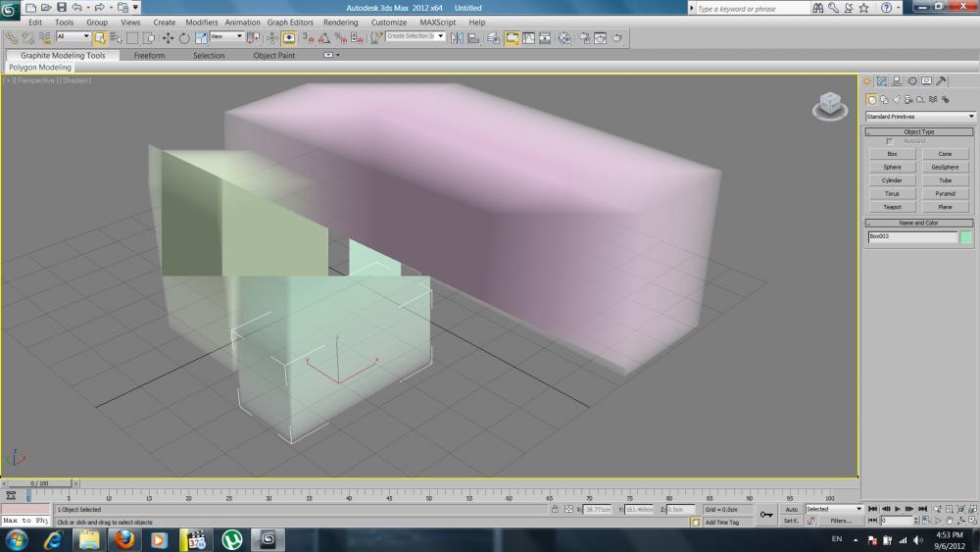
Task: Collapse the Object Type rollout
Action: click(x=918, y=131)
